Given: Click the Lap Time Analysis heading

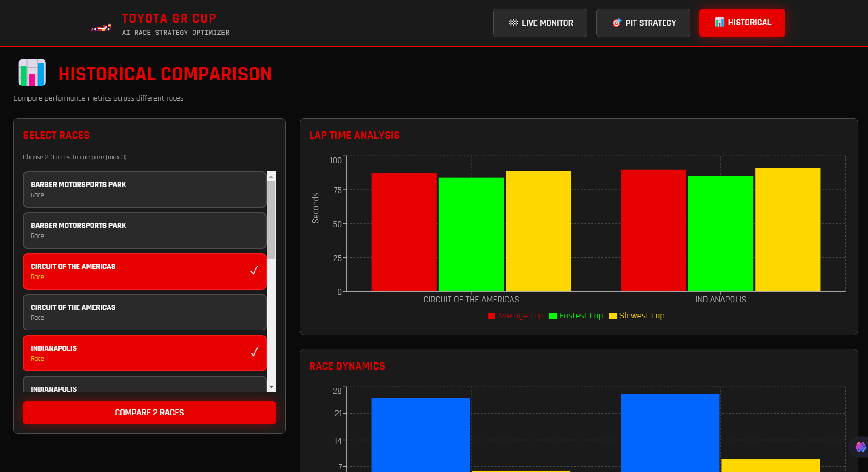Looking at the screenshot, I should pyautogui.click(x=354, y=136).
